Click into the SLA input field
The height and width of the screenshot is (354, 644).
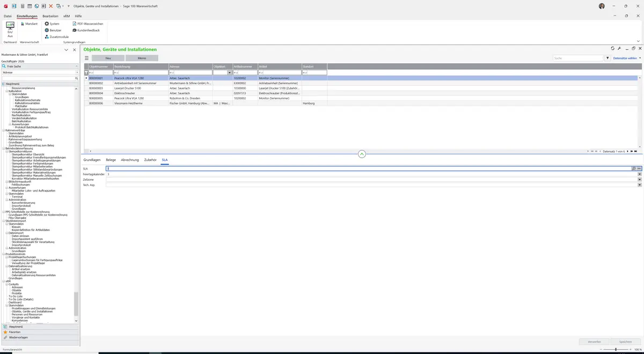pyautogui.click(x=369, y=168)
